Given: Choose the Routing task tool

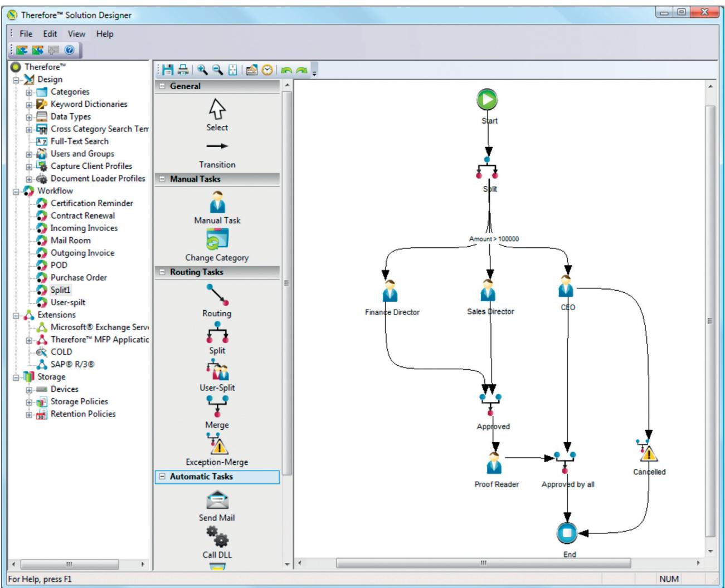Looking at the screenshot, I should click(x=217, y=301).
